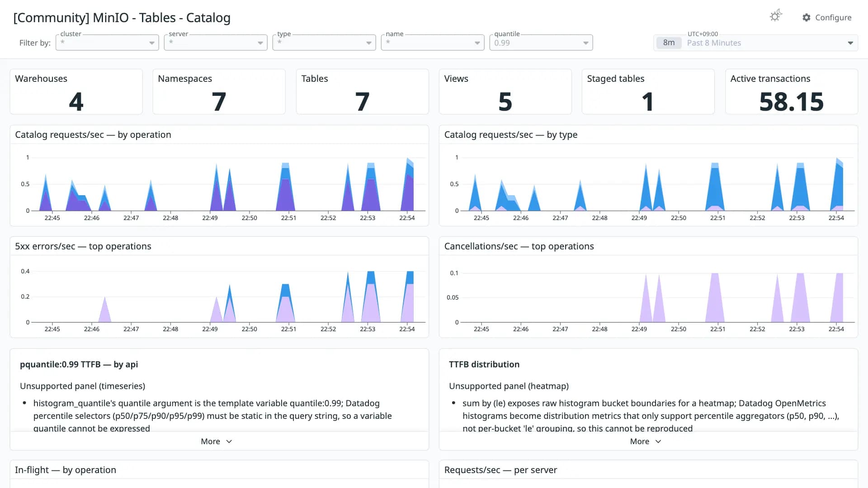Expand More under TTFB distribution panel
The height and width of the screenshot is (488, 868).
[x=646, y=441]
